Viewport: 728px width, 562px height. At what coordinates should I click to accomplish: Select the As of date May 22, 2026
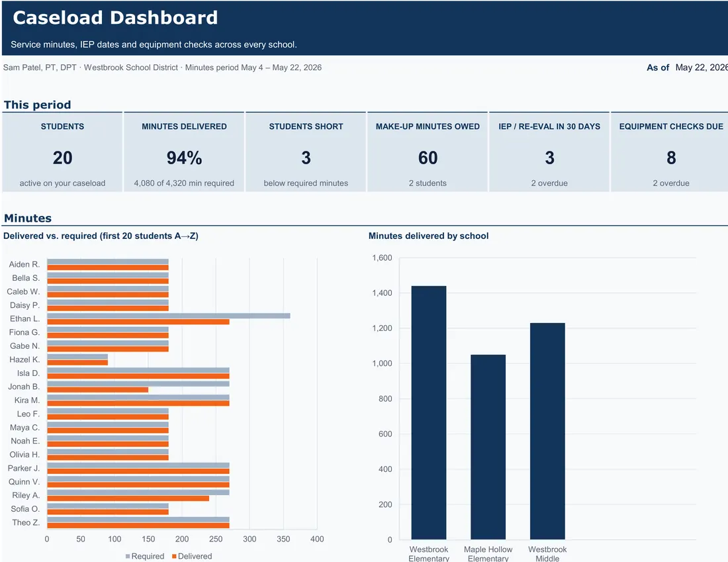click(x=702, y=68)
